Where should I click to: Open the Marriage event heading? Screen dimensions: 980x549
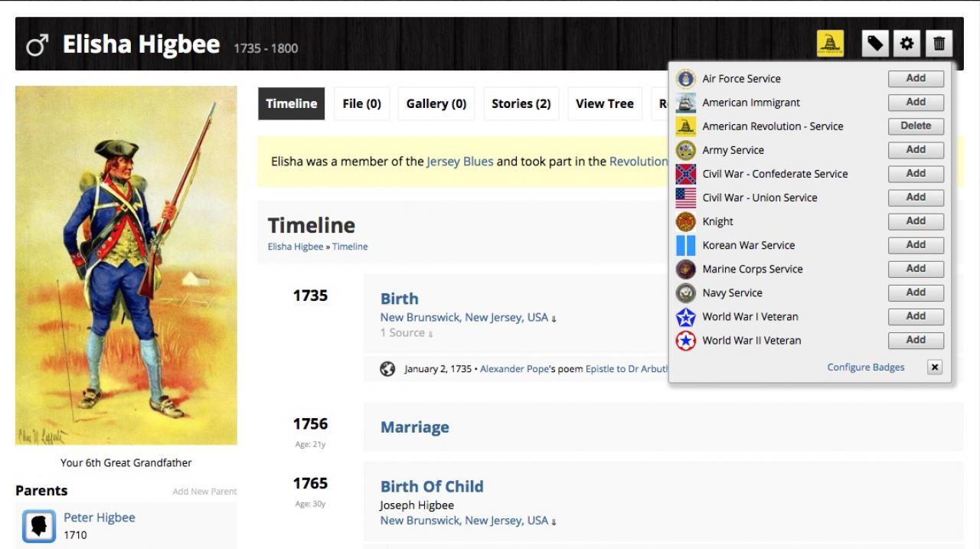pyautogui.click(x=415, y=427)
